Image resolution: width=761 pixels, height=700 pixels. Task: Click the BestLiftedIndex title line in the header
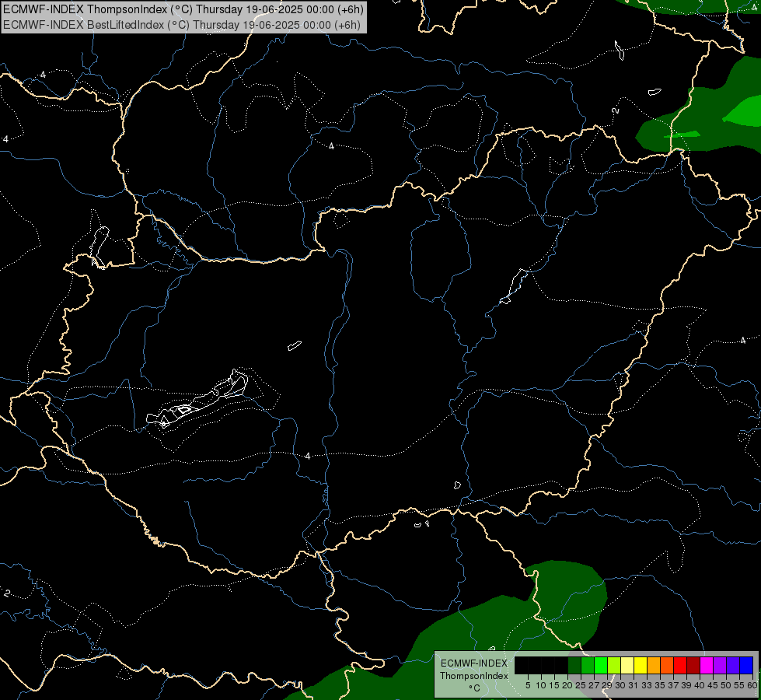(x=182, y=25)
